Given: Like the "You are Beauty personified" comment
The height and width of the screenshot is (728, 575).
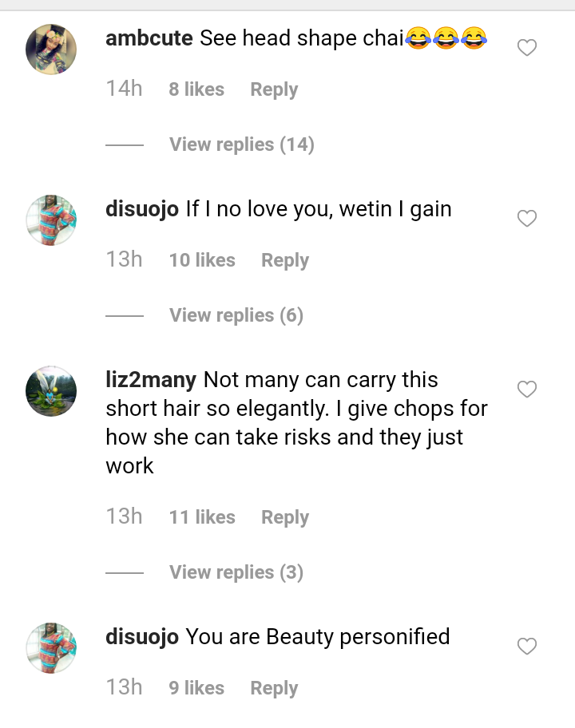Looking at the screenshot, I should pos(527,647).
